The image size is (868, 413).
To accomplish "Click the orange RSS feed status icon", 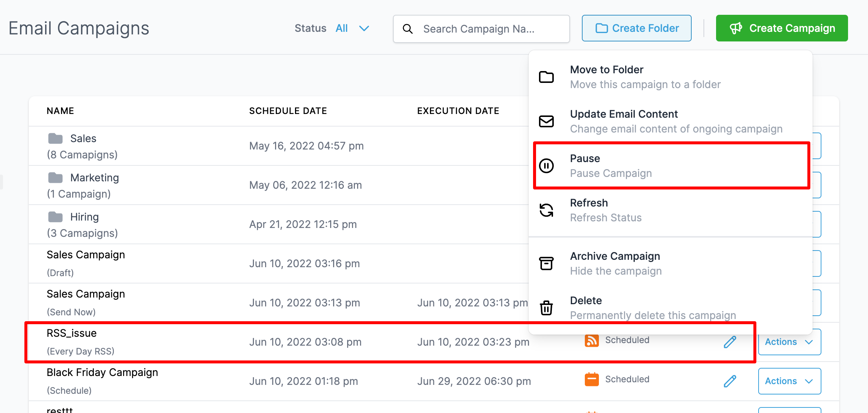I will pos(591,340).
